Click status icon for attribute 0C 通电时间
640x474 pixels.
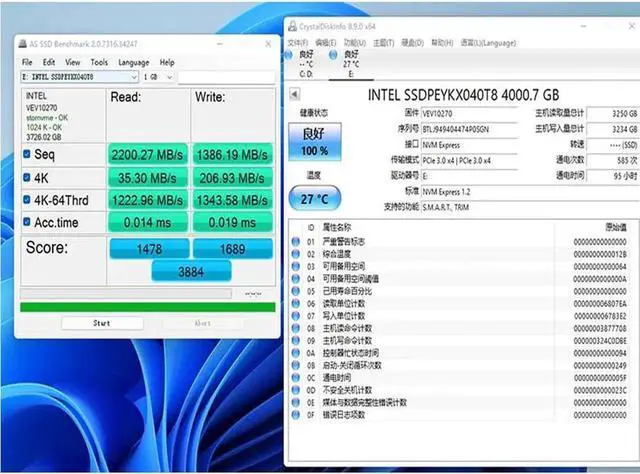point(295,377)
